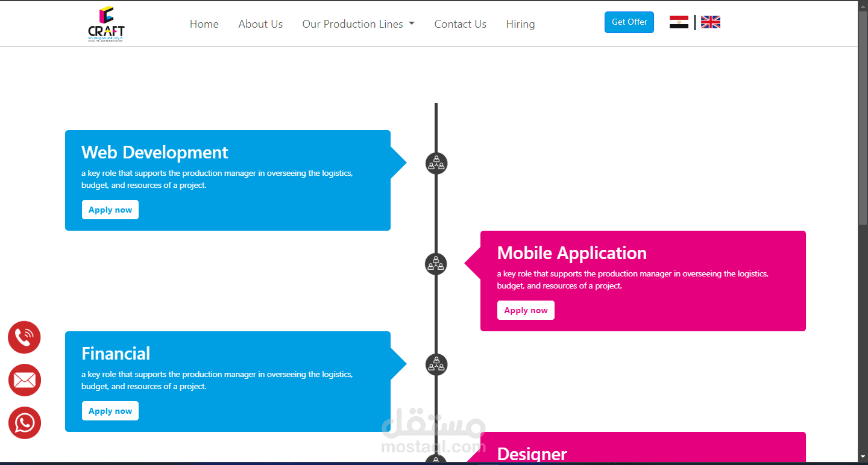
Task: Apply now for Financial
Action: [x=110, y=411]
